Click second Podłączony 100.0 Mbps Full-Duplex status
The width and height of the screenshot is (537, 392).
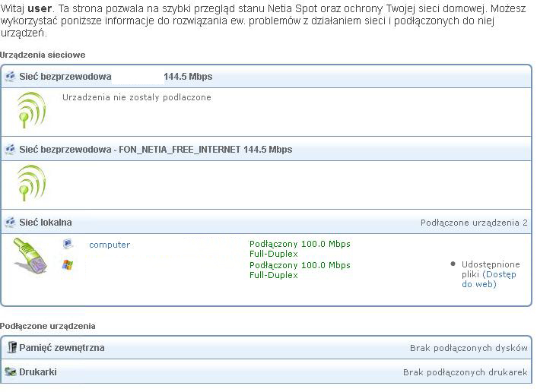[x=300, y=270]
